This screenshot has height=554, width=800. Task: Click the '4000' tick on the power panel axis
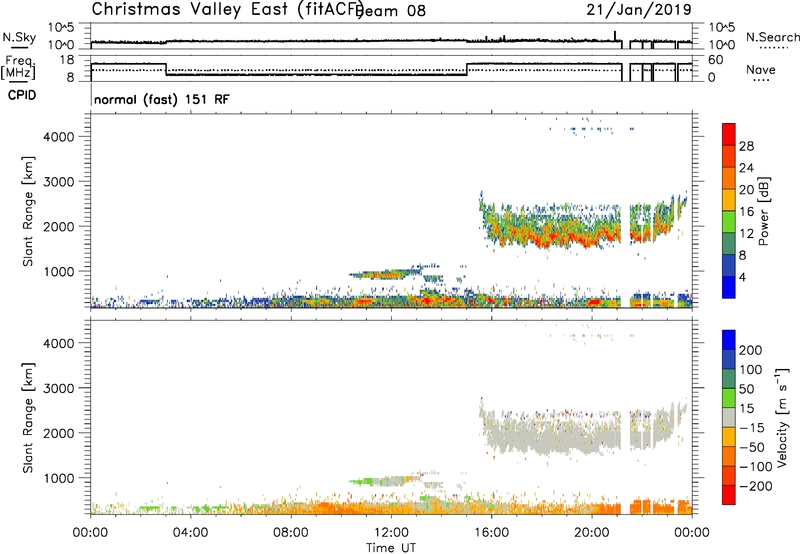[x=58, y=137]
